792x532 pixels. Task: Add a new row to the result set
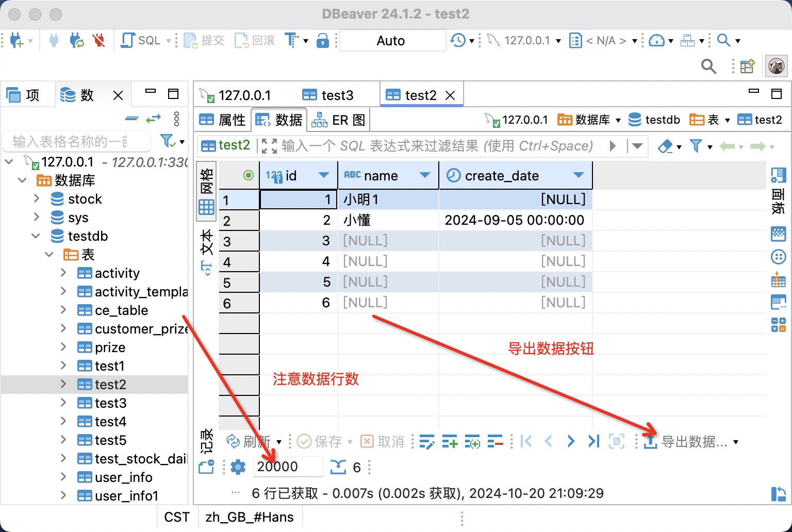(x=449, y=441)
